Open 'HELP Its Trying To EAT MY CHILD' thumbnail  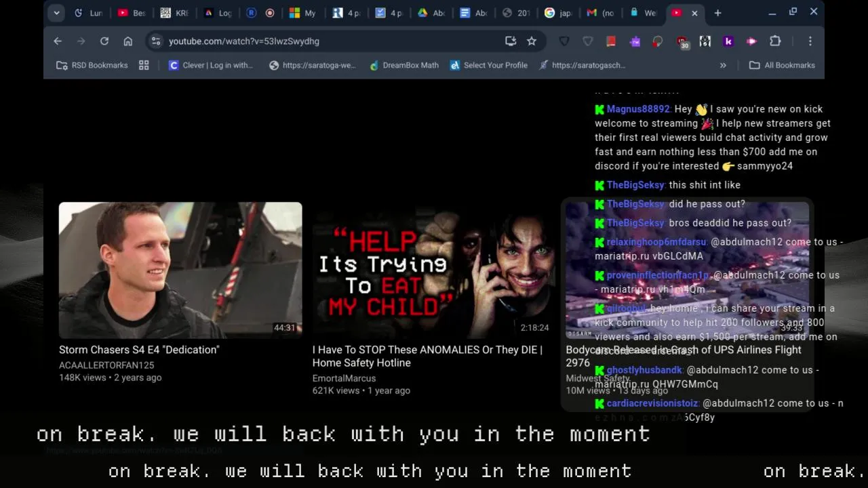pos(434,270)
